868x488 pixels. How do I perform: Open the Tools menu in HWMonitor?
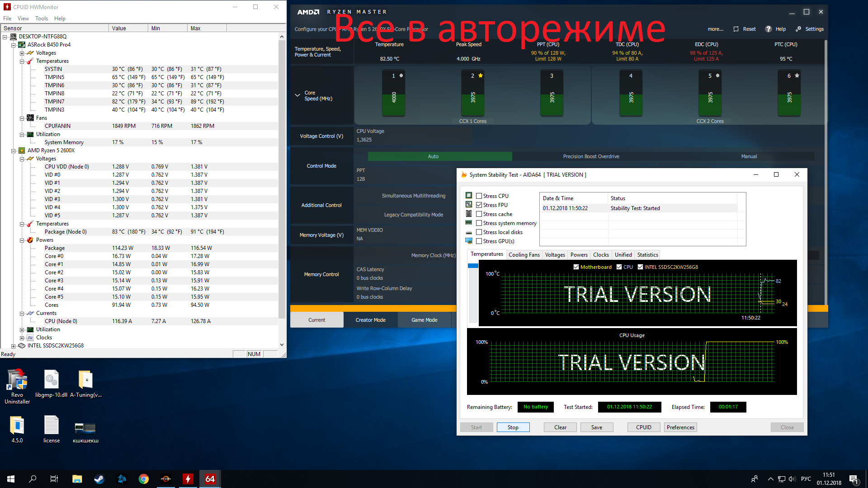[42, 19]
